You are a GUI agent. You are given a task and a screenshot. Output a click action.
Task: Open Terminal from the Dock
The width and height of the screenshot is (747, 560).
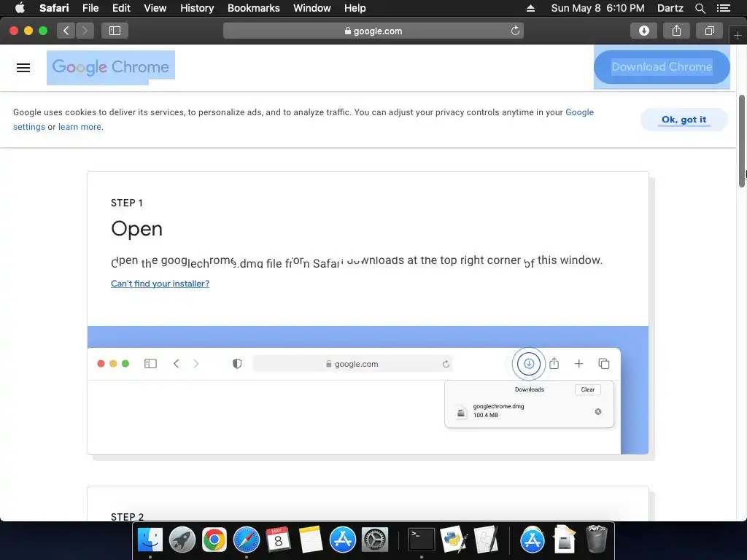(422, 540)
